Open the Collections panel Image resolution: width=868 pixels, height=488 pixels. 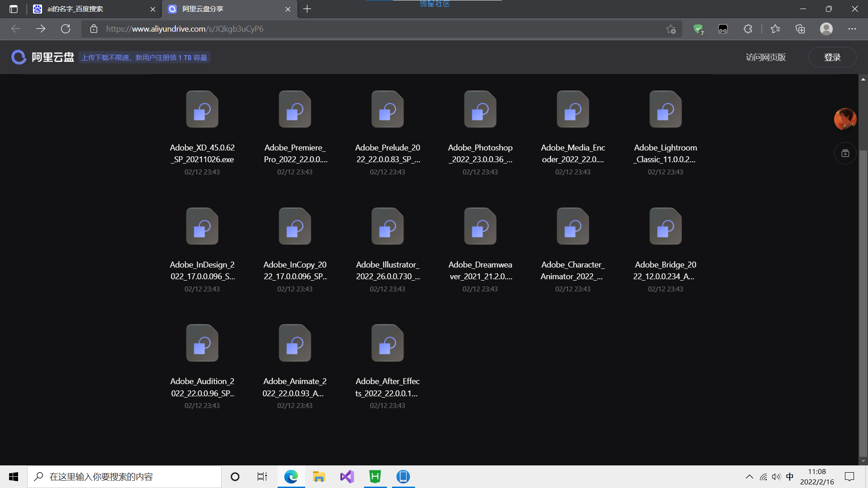[x=800, y=29]
